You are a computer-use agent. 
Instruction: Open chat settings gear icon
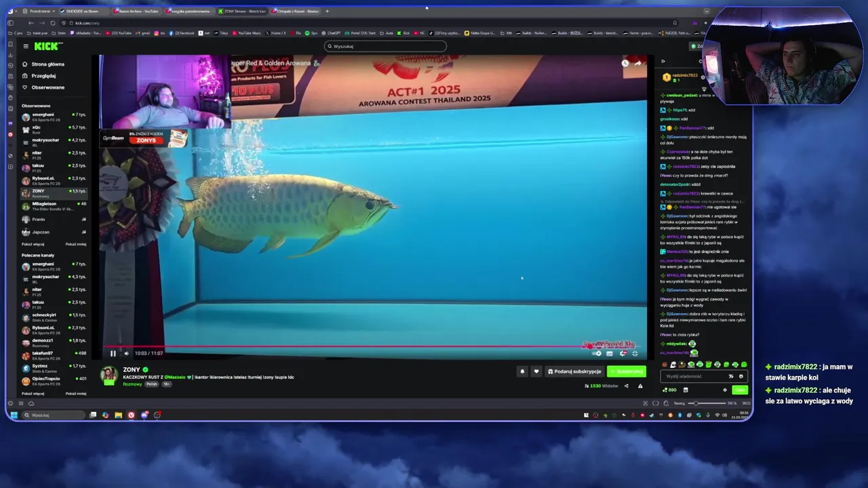(x=725, y=390)
